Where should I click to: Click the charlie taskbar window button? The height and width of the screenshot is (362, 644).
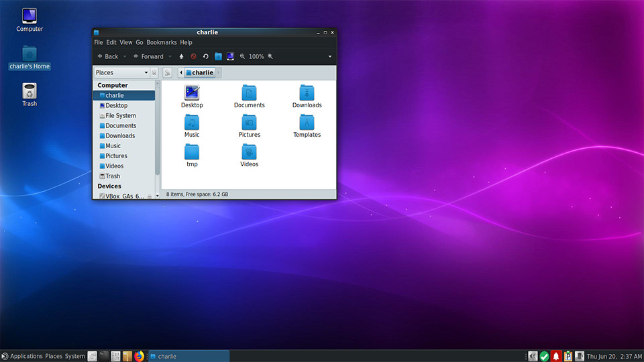(189, 356)
